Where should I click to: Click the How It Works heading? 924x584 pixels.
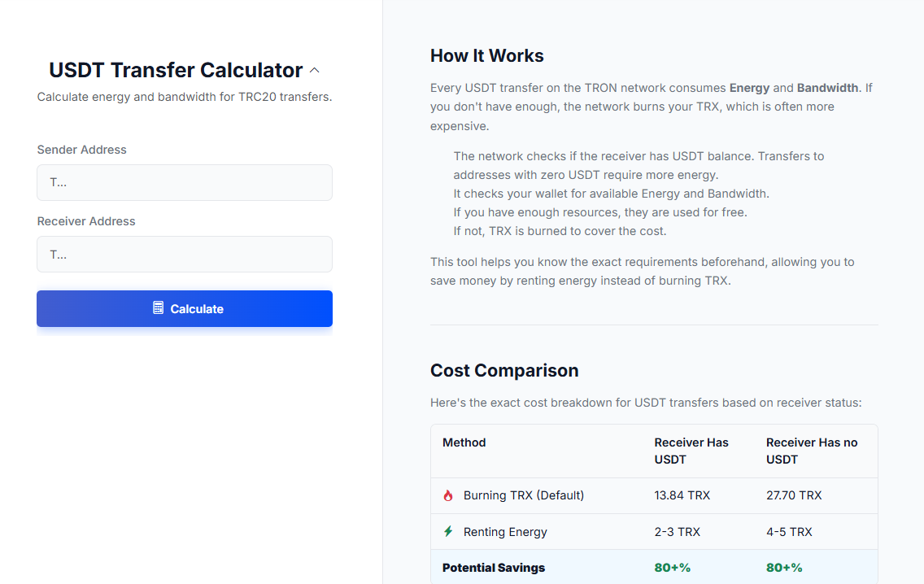pyautogui.click(x=487, y=56)
